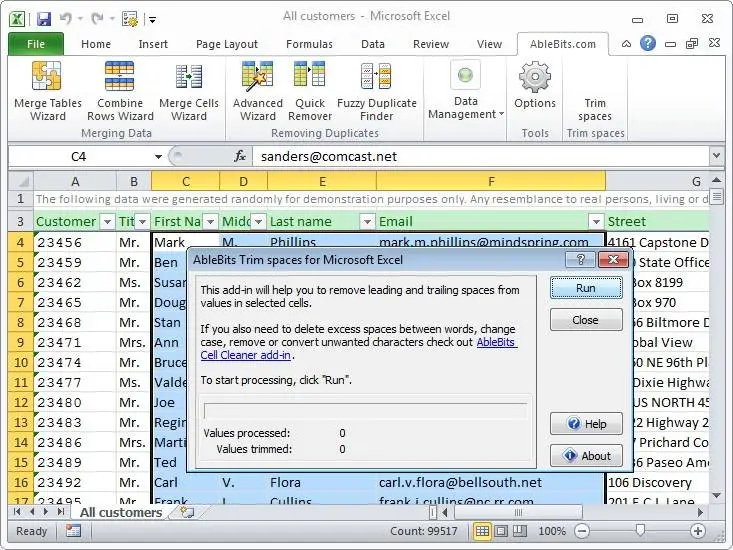Open the Name Box dropdown
Image resolution: width=733 pixels, height=550 pixels.
tap(158, 157)
